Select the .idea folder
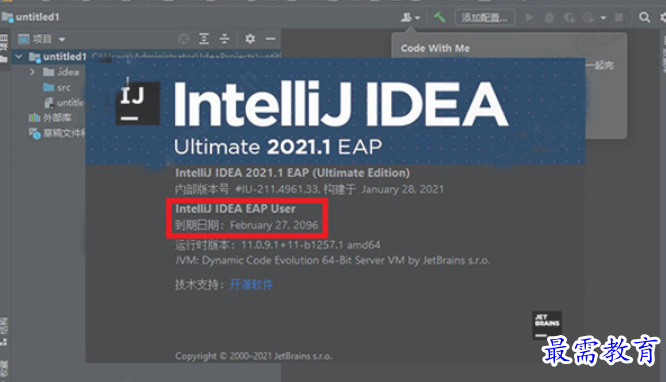666x382 pixels. (61, 72)
